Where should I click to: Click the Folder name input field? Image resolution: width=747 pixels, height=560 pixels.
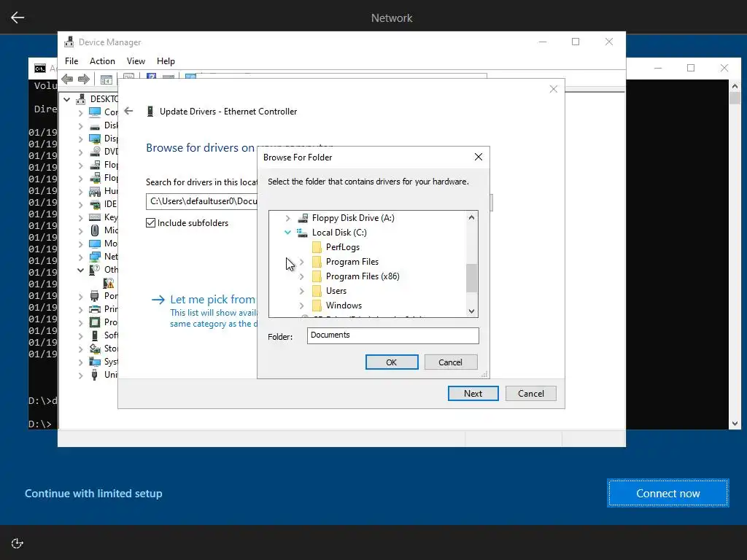pos(393,335)
